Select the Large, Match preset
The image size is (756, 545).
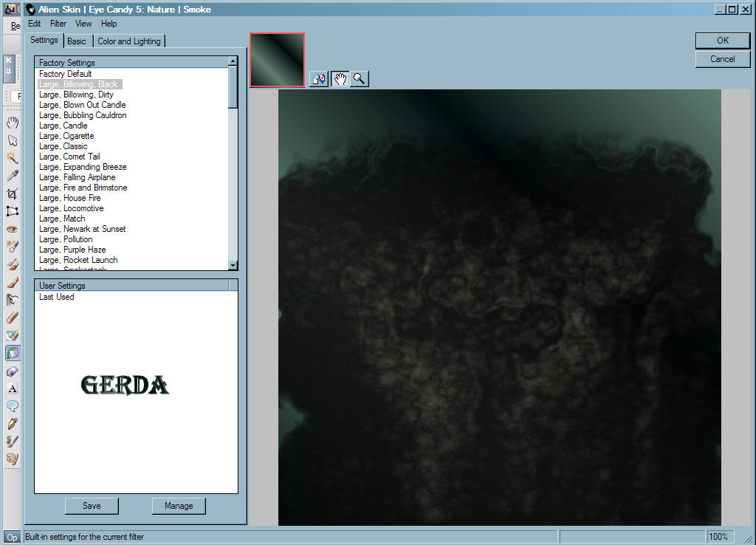62,219
